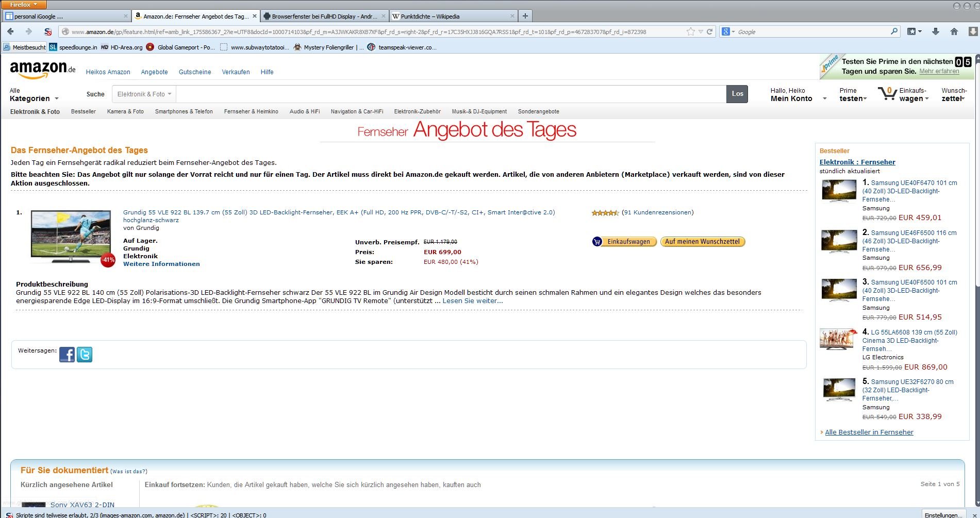Click Lesen Sie weiter link
This screenshot has width=980, height=518.
pos(473,301)
